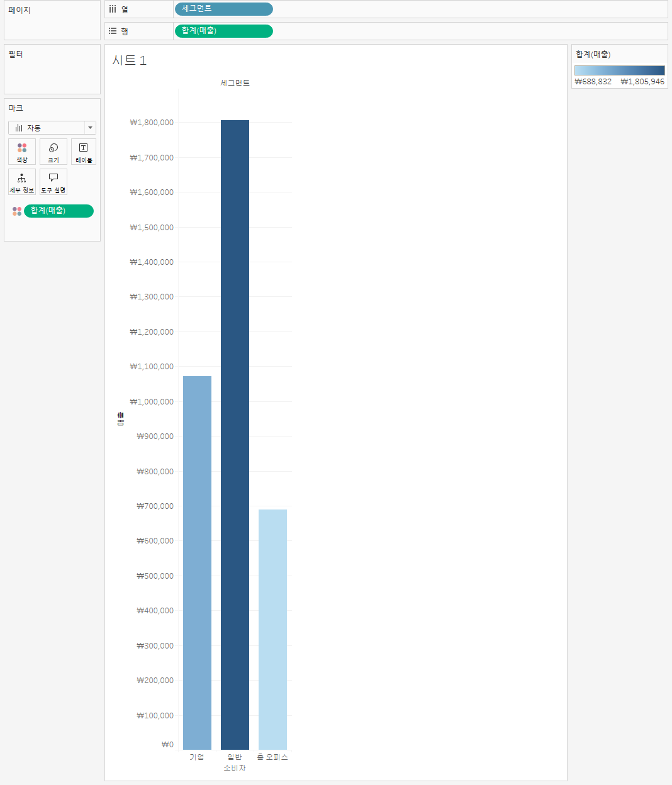This screenshot has width=672, height=785.
Task: Click the 필터 shelf label
Action: [x=16, y=55]
